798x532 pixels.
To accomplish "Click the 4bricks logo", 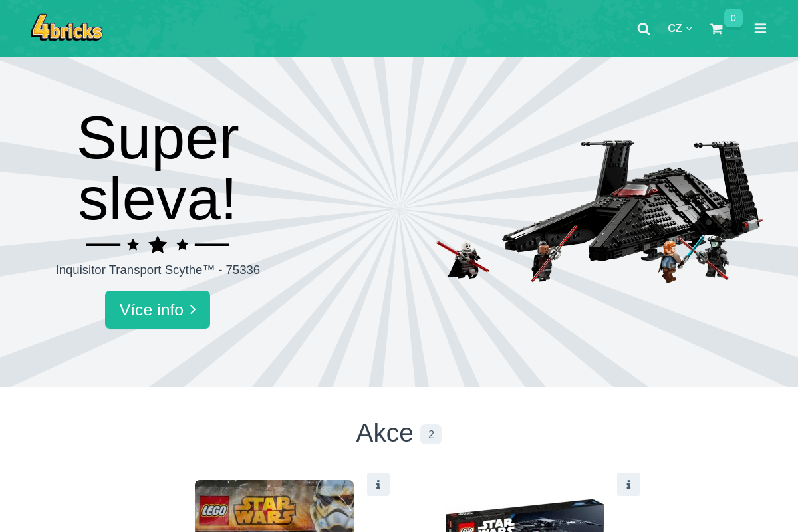I will 66,28.
